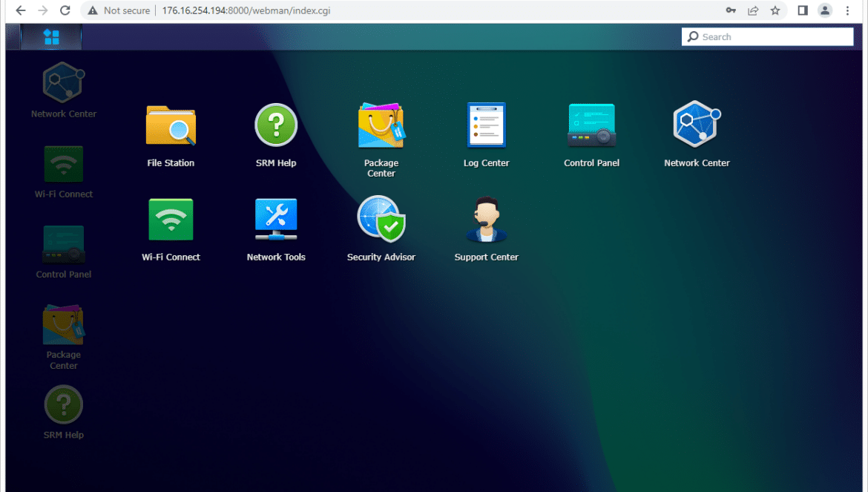Open saved passwords key icon
This screenshot has width=868, height=492.
[x=731, y=10]
